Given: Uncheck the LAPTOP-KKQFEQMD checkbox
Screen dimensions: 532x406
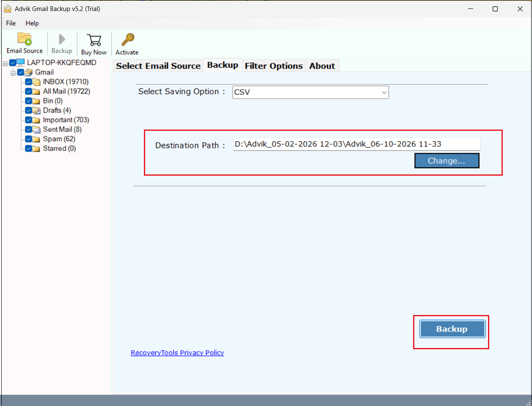Looking at the screenshot, I should click(13, 63).
